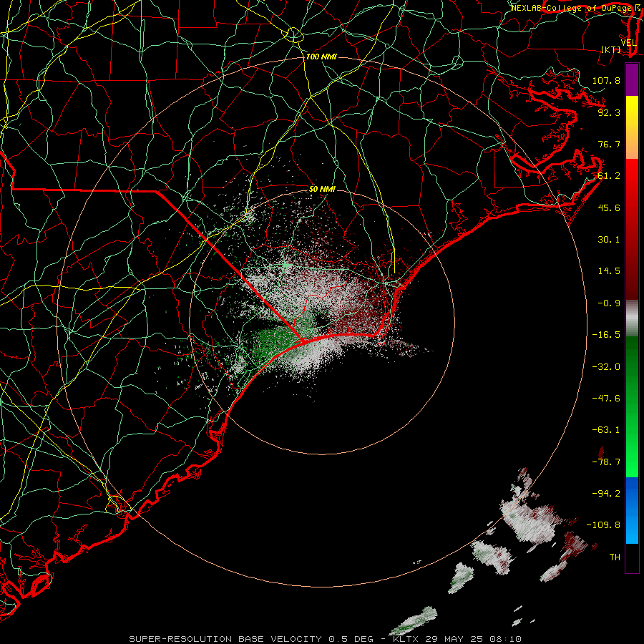
Task: Select the -94.2 value on velocity scale
Action: click(606, 494)
